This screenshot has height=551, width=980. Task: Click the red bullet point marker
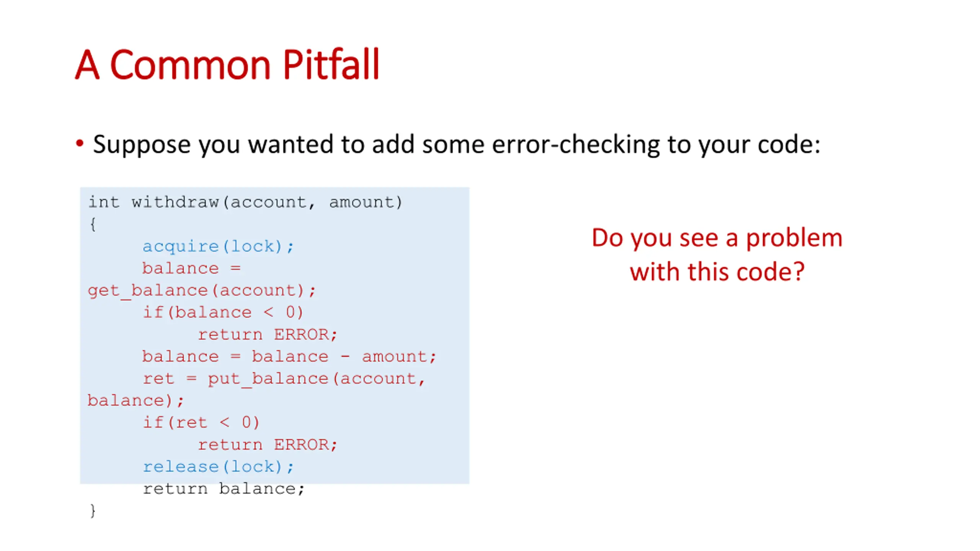point(79,144)
